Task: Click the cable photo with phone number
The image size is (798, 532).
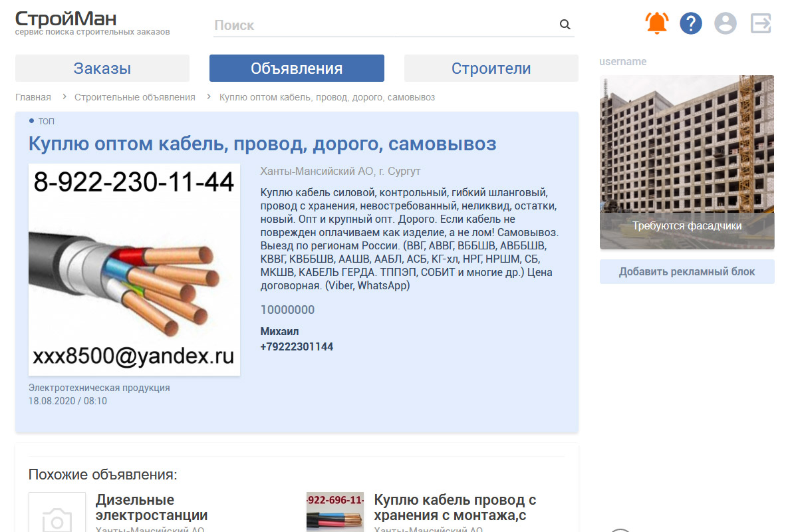Action: [134, 269]
